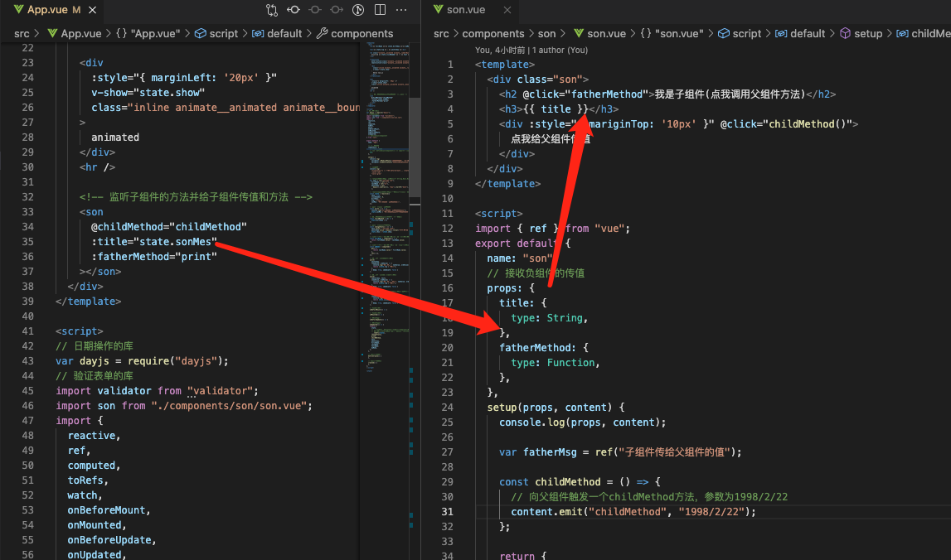Click var fatherMsg = ref line
The height and width of the screenshot is (560, 951).
620,452
